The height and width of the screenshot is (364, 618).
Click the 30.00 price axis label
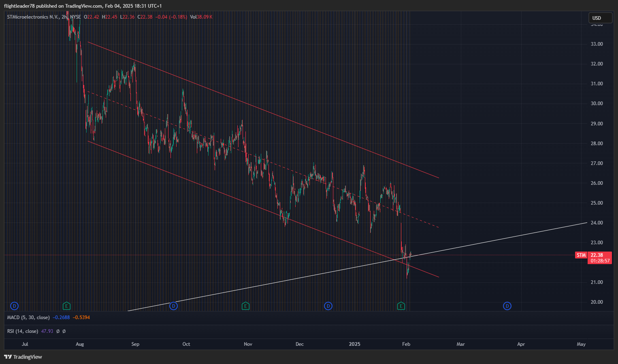[x=597, y=104]
